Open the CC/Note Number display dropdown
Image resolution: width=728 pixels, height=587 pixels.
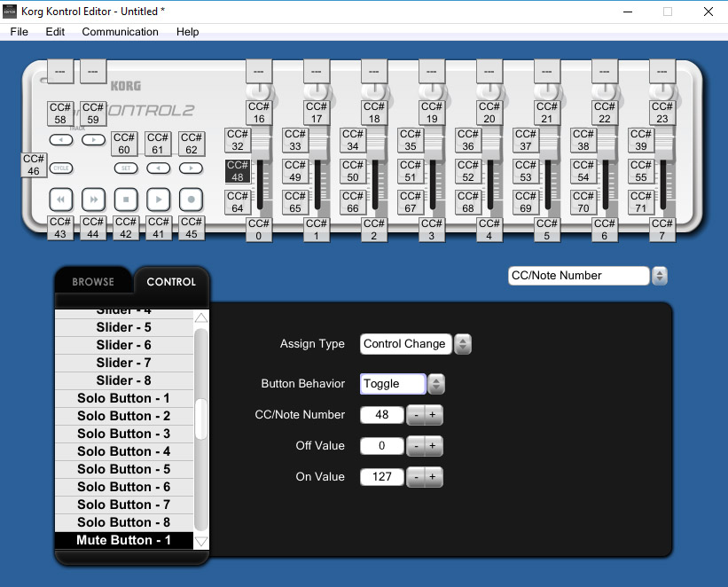point(578,276)
